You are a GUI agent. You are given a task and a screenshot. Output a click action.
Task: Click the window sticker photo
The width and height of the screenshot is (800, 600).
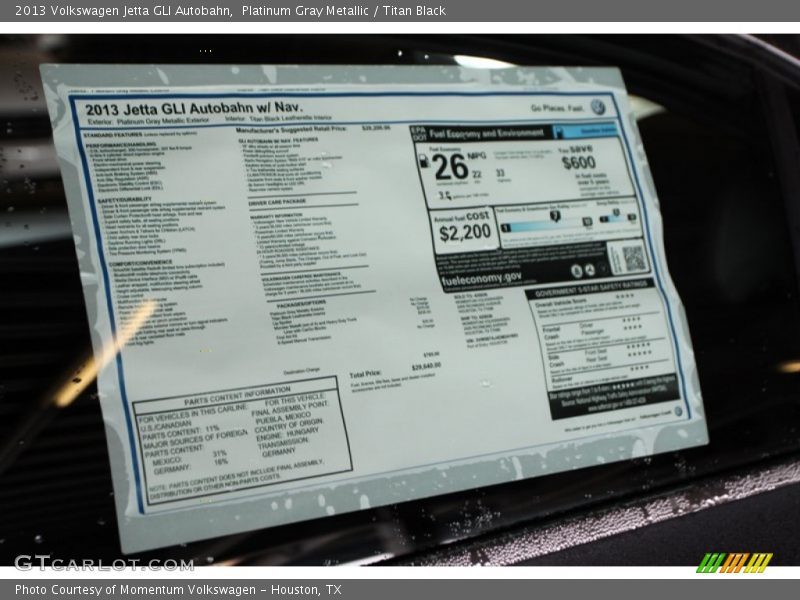point(400,300)
